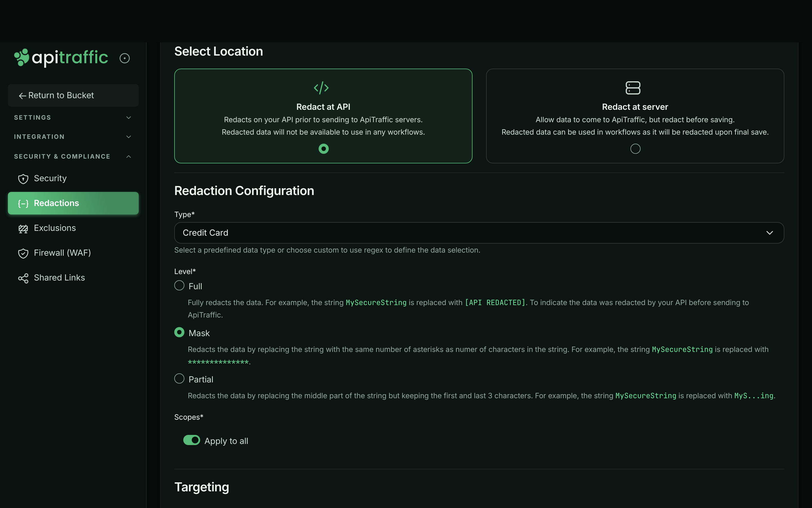812x508 pixels.
Task: Toggle the Apply to all switch
Action: point(191,440)
